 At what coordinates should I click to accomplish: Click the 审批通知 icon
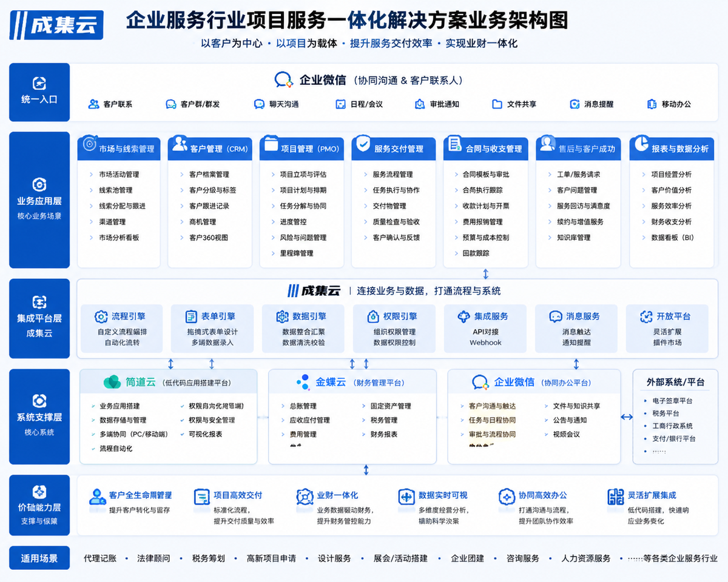[420, 104]
